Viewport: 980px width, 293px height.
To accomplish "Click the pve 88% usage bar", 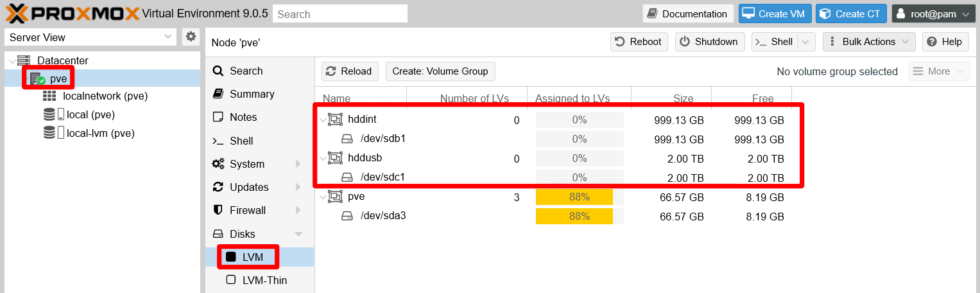I will point(580,197).
